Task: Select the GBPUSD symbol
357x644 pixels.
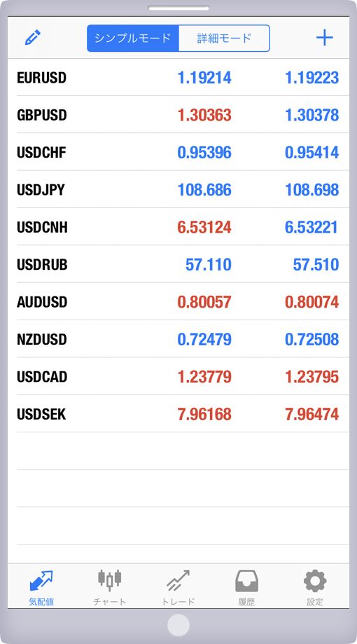Action: [42, 115]
